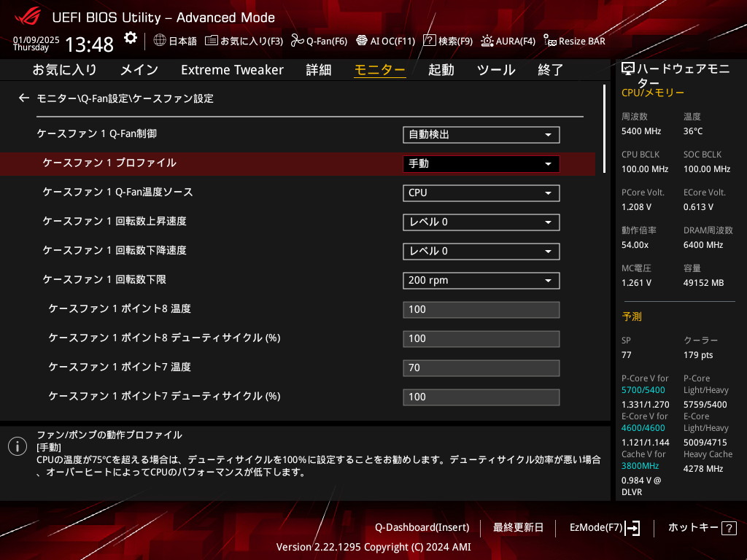Viewport: 747px width, 560px height.
Task: Open Q-Fan fan icon in toolbar
Action: click(297, 41)
